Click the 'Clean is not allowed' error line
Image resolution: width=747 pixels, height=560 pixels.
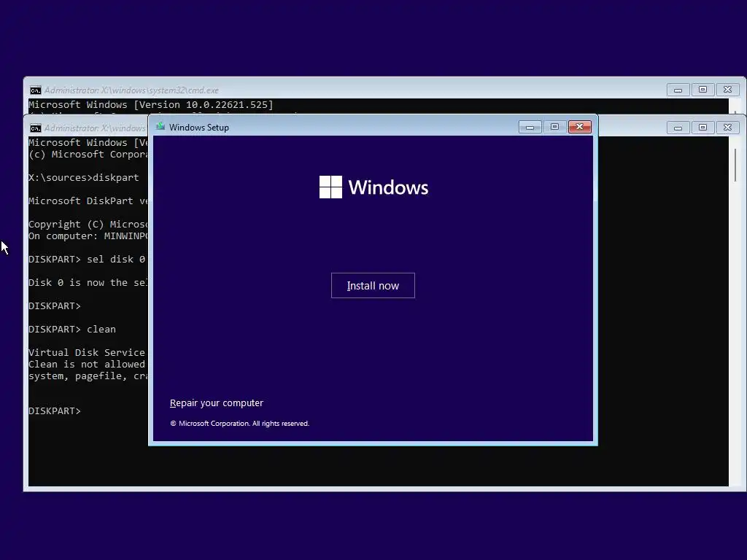pos(88,365)
